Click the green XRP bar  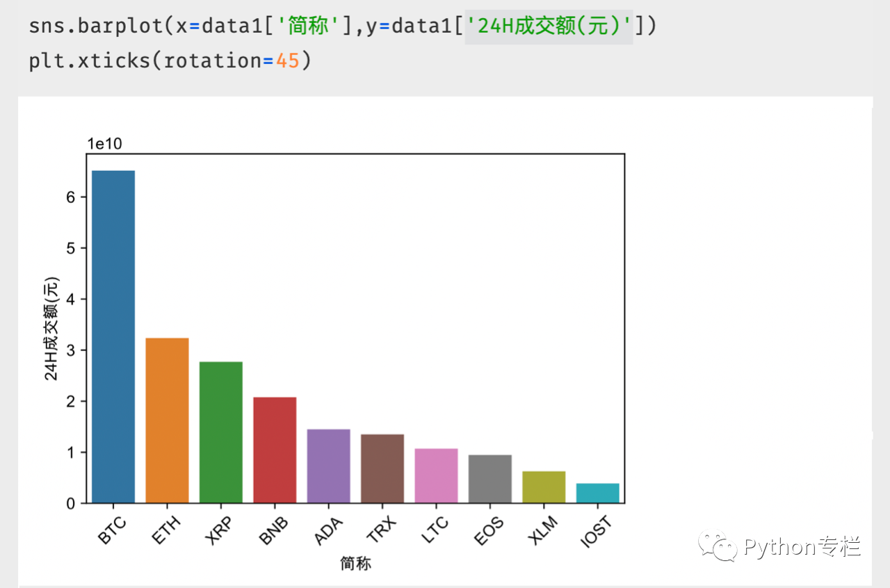(x=220, y=432)
